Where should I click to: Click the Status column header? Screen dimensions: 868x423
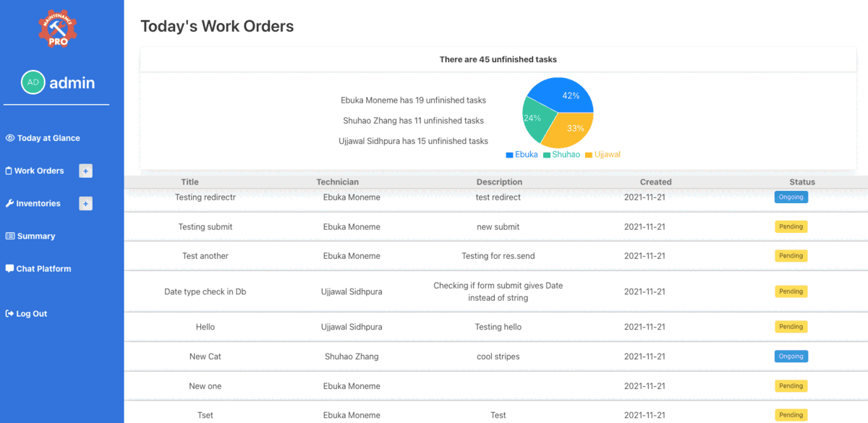[801, 182]
